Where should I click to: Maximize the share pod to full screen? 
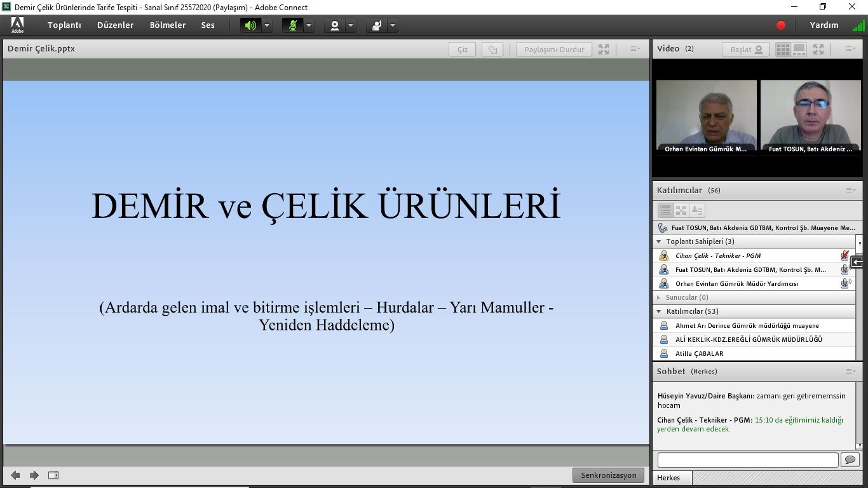click(x=604, y=49)
